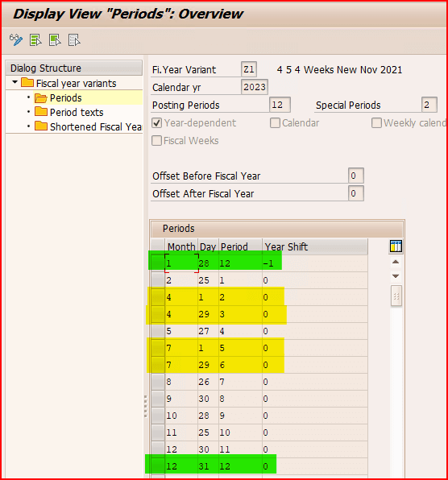The height and width of the screenshot is (480, 448).
Task: Click the Display/Change pencil-glasses icon
Action: pyautogui.click(x=16, y=39)
